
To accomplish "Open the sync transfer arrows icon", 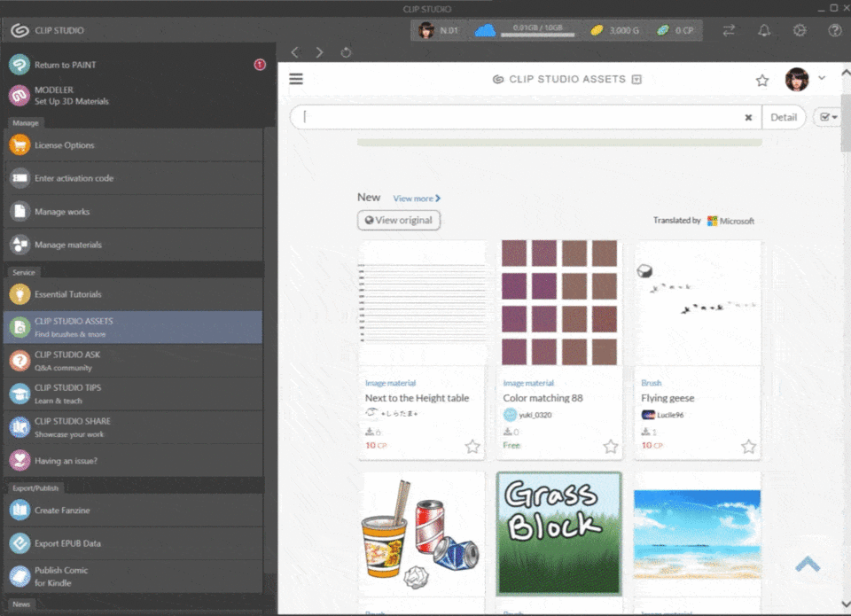I will tap(729, 30).
